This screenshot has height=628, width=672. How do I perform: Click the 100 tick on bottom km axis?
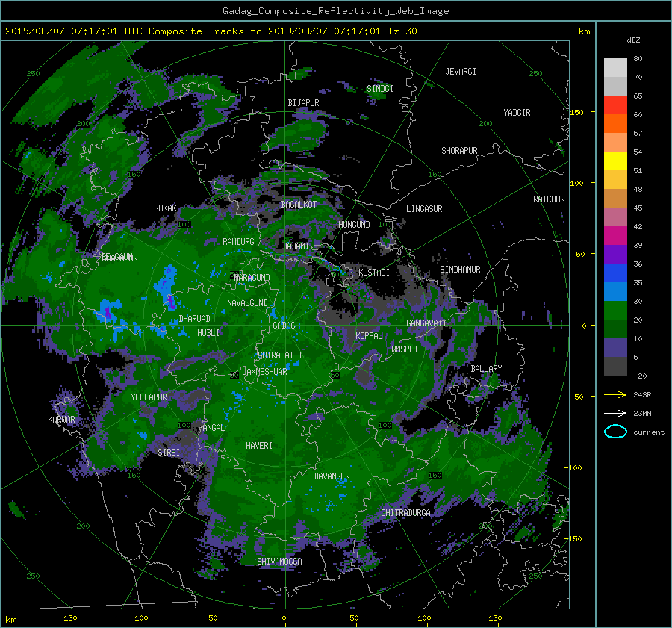point(424,618)
